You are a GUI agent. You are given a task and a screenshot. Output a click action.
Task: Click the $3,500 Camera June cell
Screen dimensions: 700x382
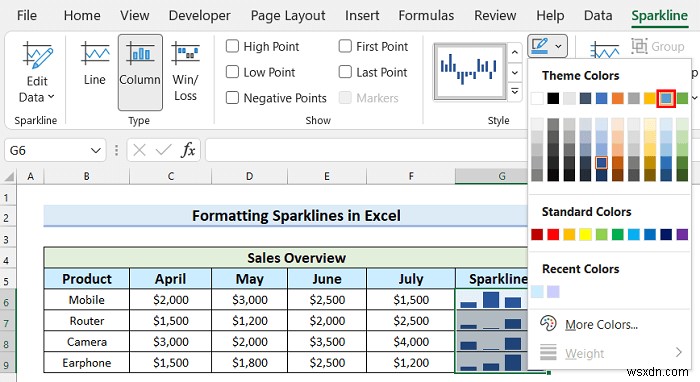click(327, 342)
